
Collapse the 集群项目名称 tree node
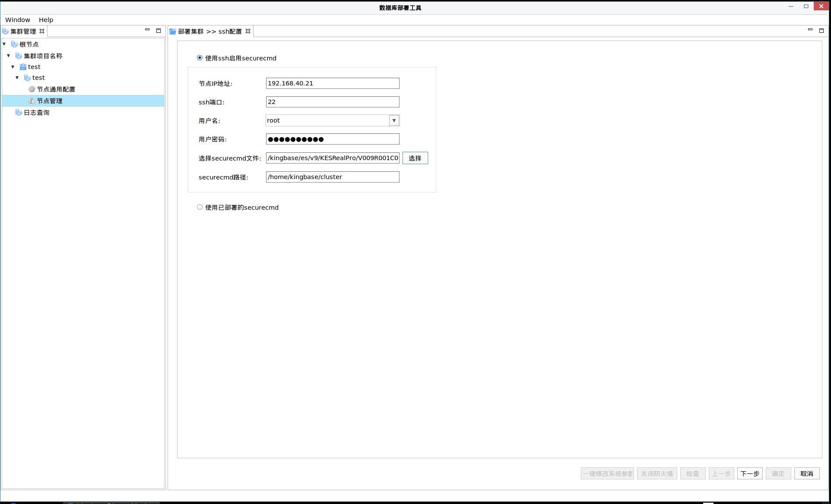[x=9, y=56]
